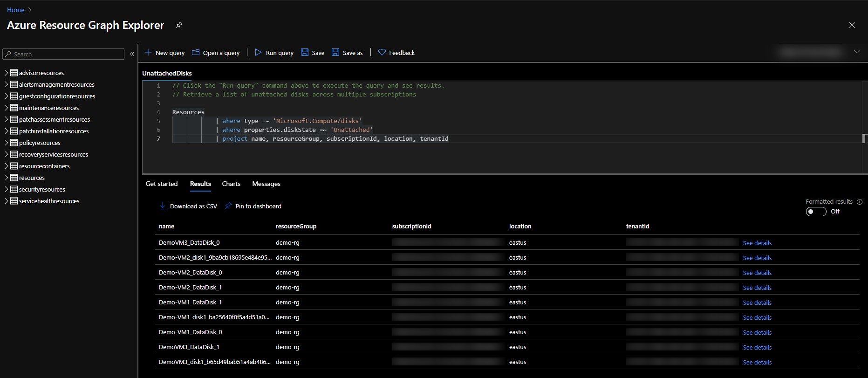Click the resourcecontainers table icon
868x378 pixels.
click(x=14, y=166)
